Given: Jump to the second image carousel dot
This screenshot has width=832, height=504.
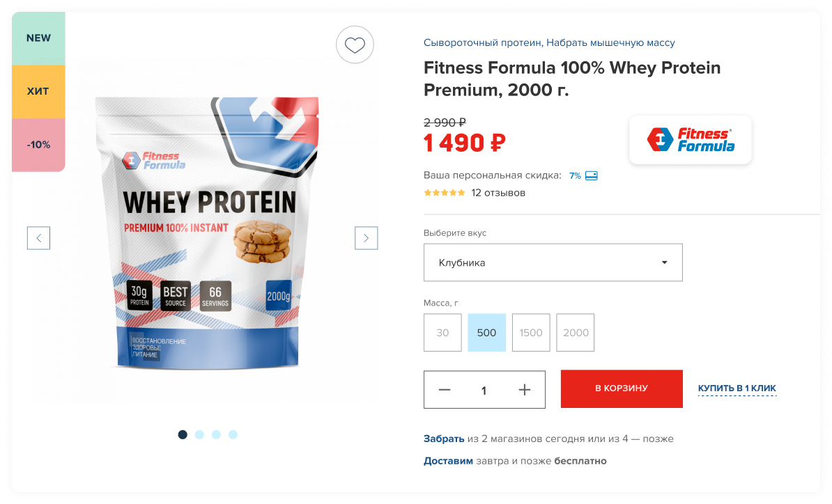Looking at the screenshot, I should click(199, 434).
